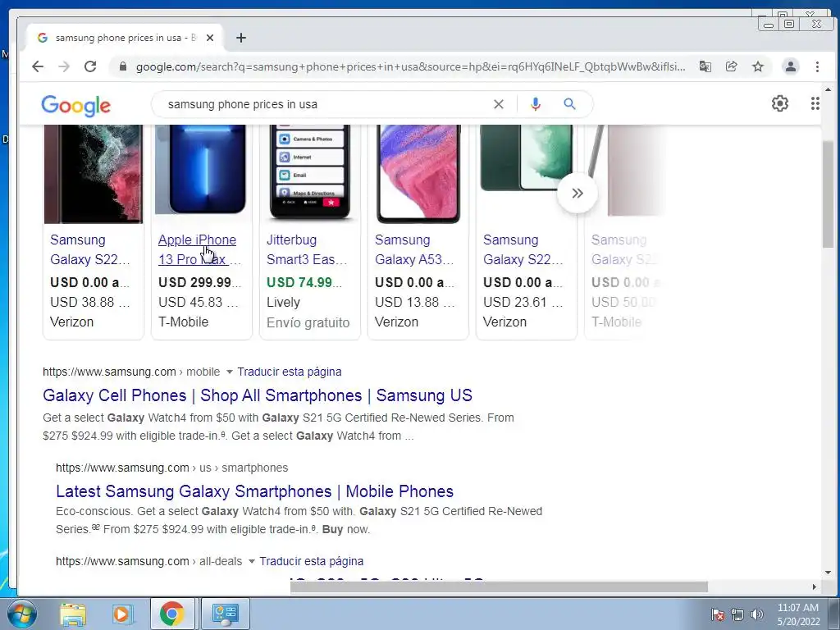Click the Chrome taskbar icon
This screenshot has height=630, width=840.
pos(172,614)
